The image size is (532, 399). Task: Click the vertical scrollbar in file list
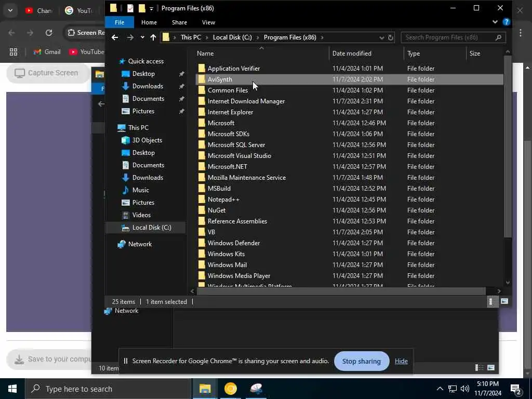(508, 146)
